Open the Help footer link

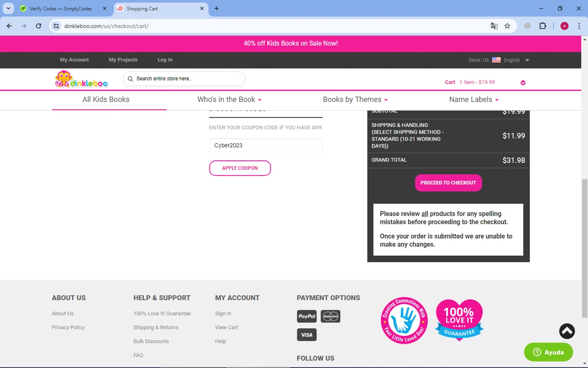220,341
